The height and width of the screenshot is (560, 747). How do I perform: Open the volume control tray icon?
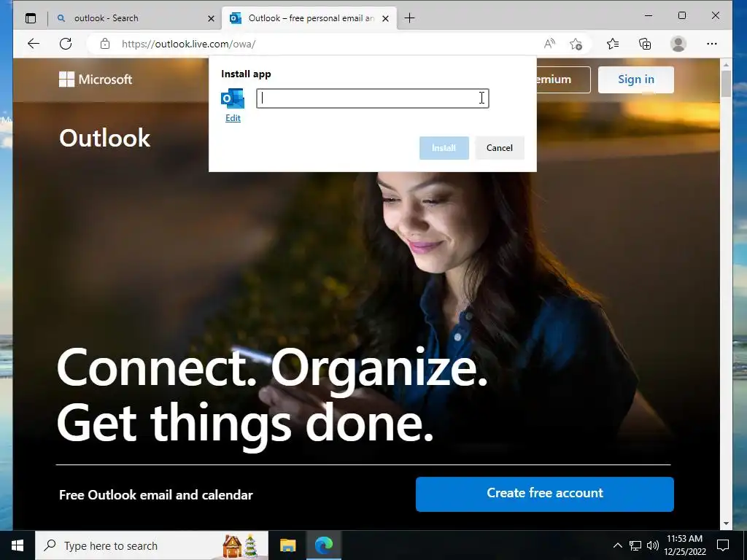pyautogui.click(x=653, y=545)
